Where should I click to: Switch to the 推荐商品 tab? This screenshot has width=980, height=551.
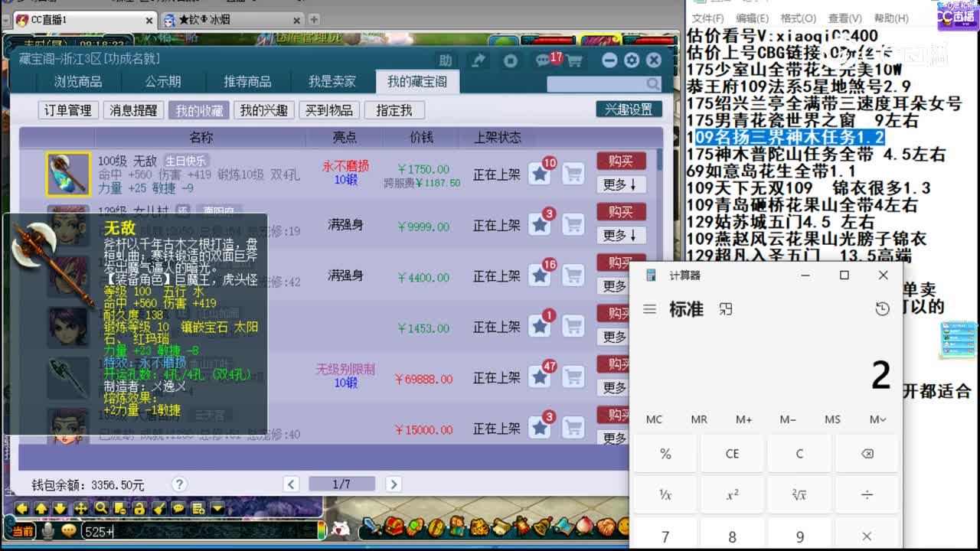tap(247, 81)
